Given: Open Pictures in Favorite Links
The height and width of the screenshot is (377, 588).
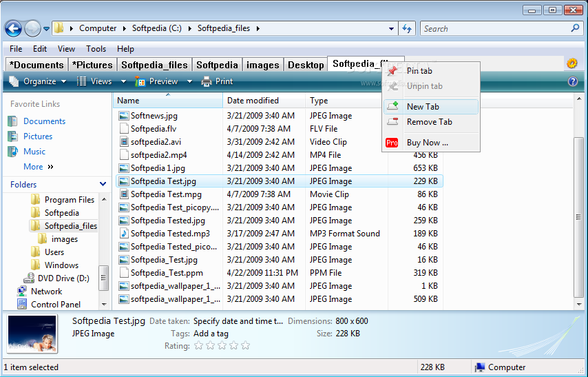Looking at the screenshot, I should click(x=38, y=136).
